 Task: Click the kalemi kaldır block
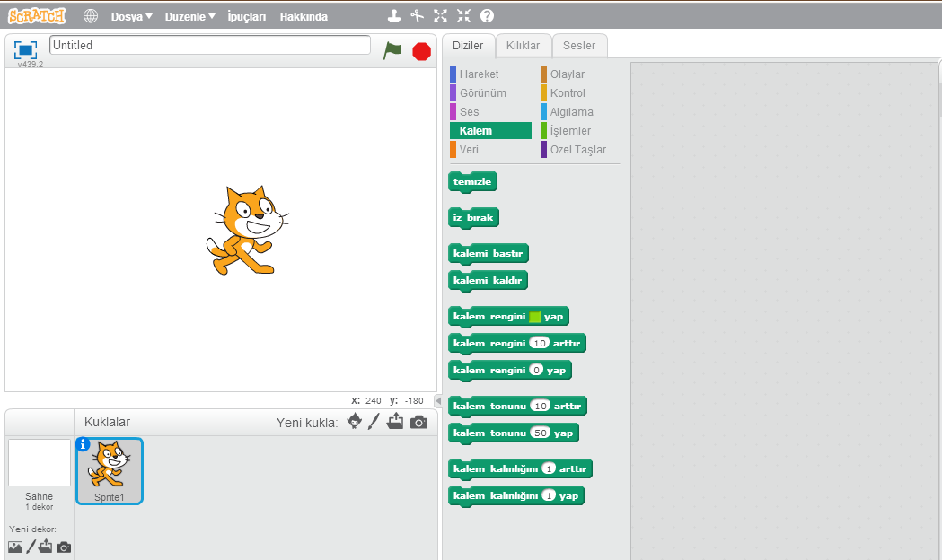[x=488, y=280]
